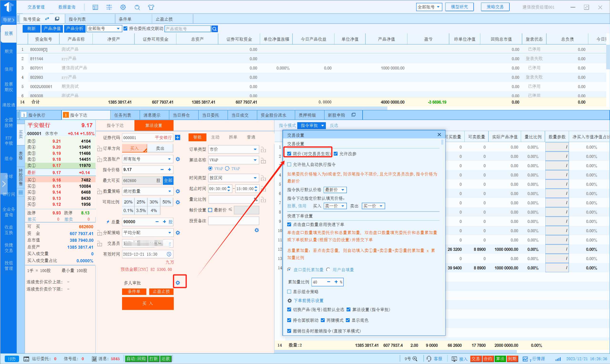Click the 模型研究 button
The height and width of the screenshot is (364, 610).
pyautogui.click(x=459, y=7)
